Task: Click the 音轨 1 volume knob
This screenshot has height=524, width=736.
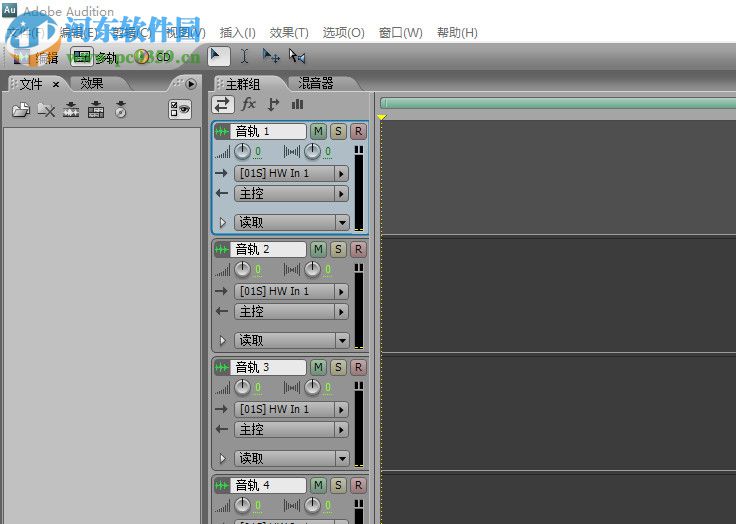Action: (x=242, y=152)
